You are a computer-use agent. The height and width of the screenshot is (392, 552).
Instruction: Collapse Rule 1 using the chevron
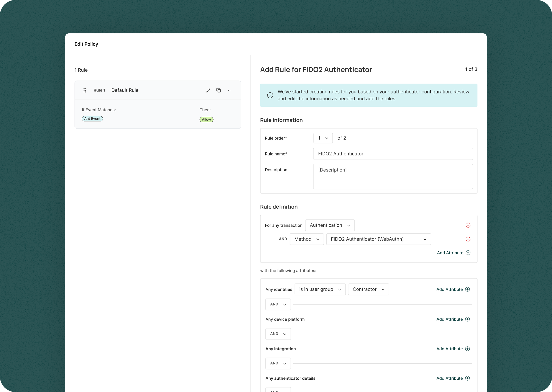(229, 90)
